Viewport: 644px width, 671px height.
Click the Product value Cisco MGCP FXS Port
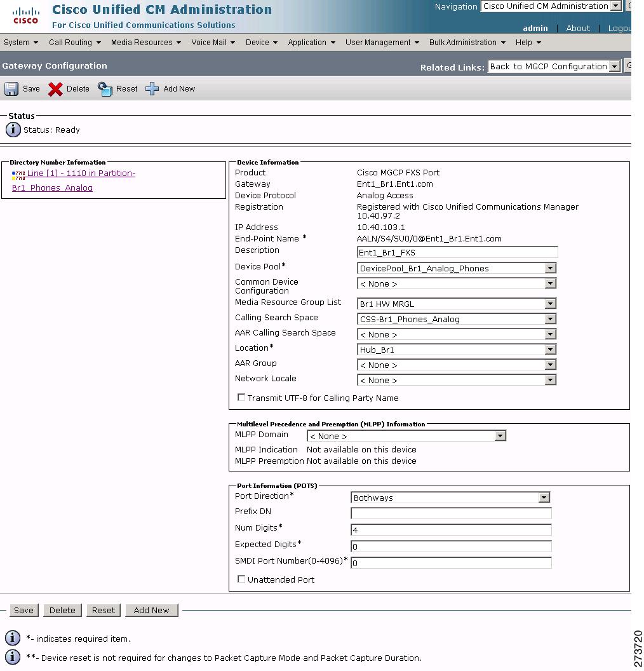point(398,172)
